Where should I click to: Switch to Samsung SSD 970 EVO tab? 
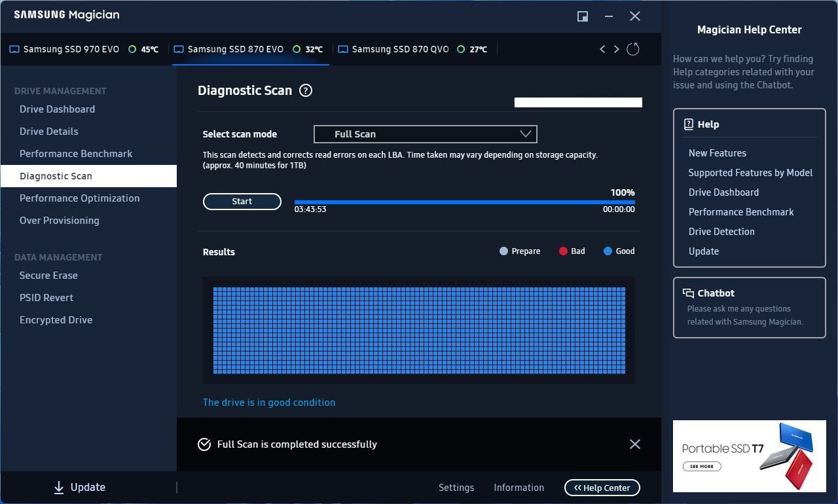(84, 49)
